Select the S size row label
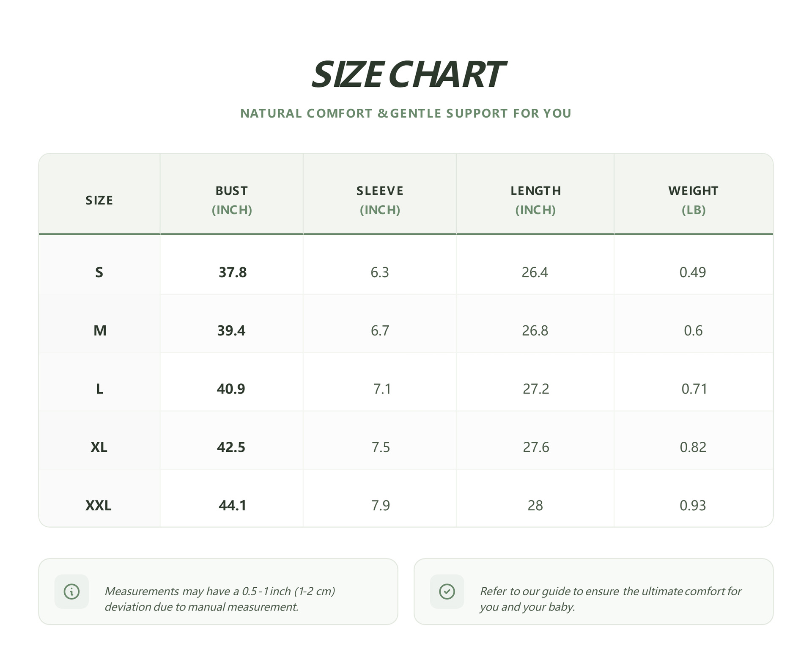 coord(99,272)
